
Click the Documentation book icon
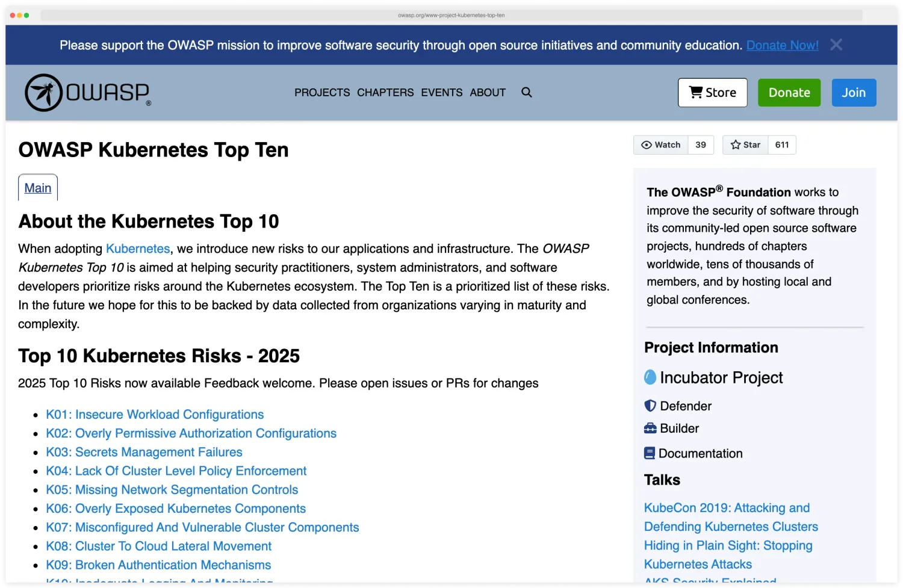(650, 453)
